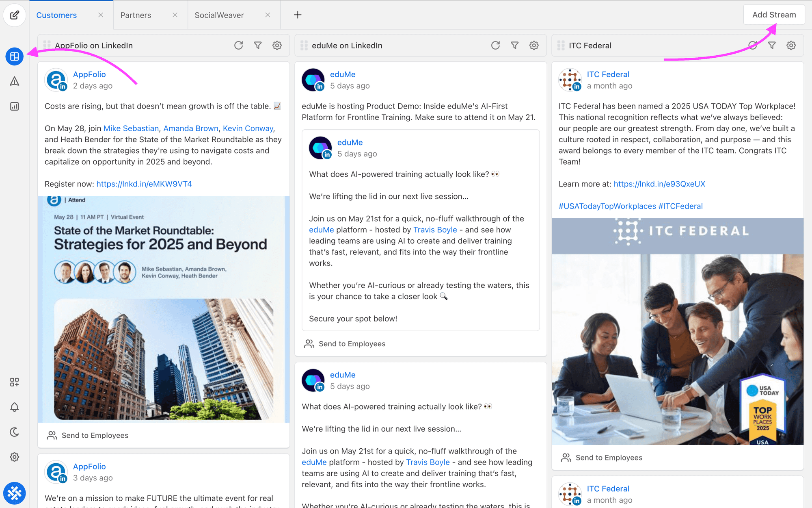Open the analytics chart icon in sidebar

(15, 106)
